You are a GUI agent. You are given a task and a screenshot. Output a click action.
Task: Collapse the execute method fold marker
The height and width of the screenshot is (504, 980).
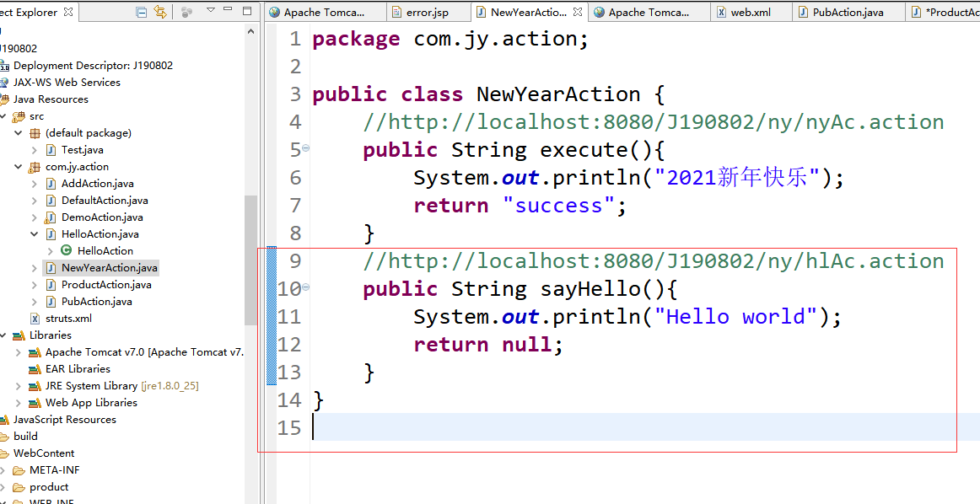pos(305,147)
